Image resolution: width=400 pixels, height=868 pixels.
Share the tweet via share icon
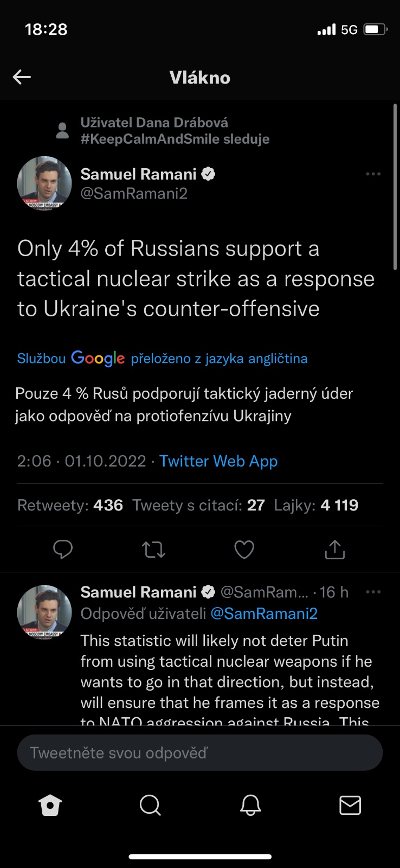click(x=334, y=550)
